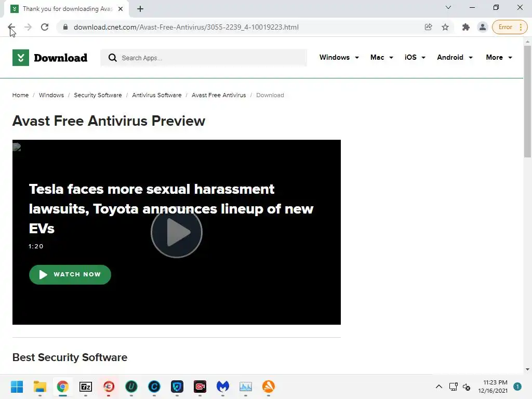Image resolution: width=532 pixels, height=399 pixels.
Task: Expand the Mac menu dropdown
Action: pos(382,57)
